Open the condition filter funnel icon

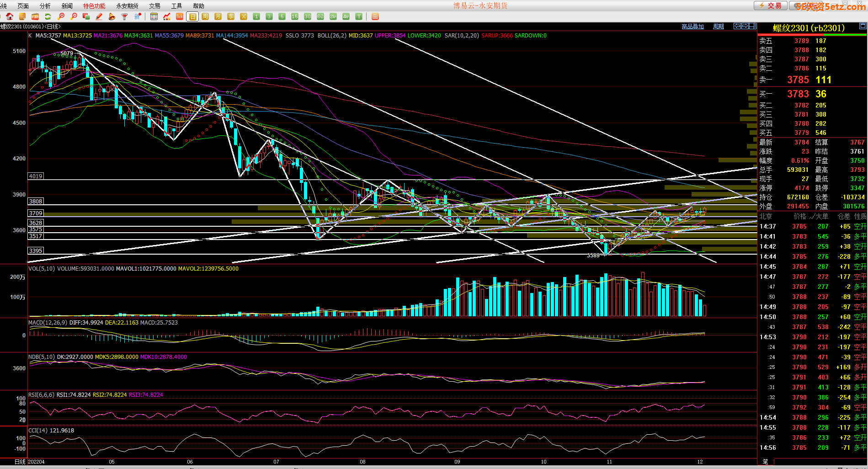point(124,16)
